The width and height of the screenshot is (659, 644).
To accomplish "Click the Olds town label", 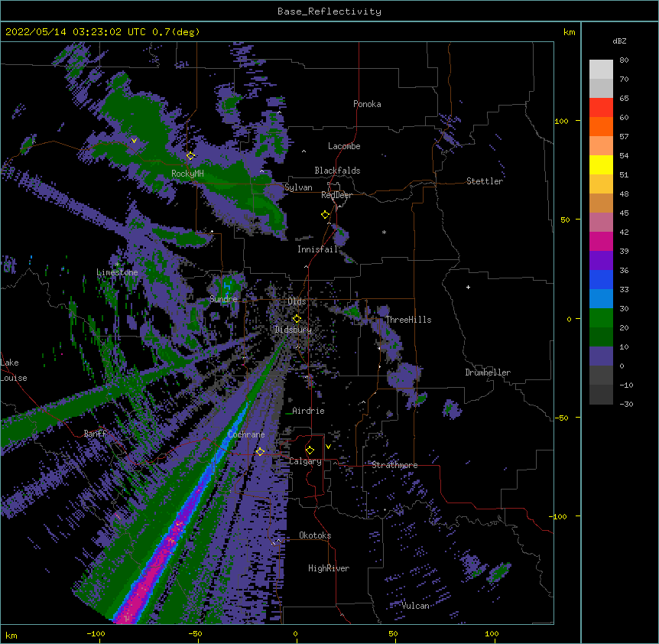I will [x=297, y=301].
